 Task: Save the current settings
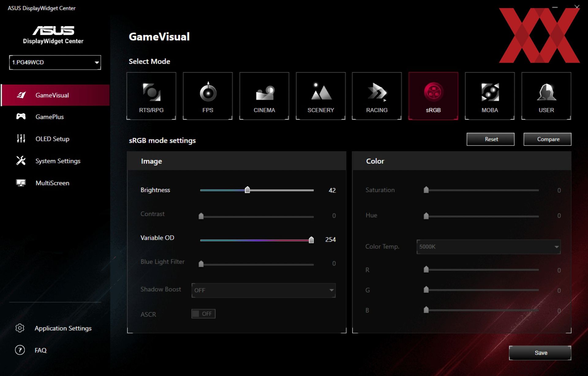pyautogui.click(x=540, y=353)
